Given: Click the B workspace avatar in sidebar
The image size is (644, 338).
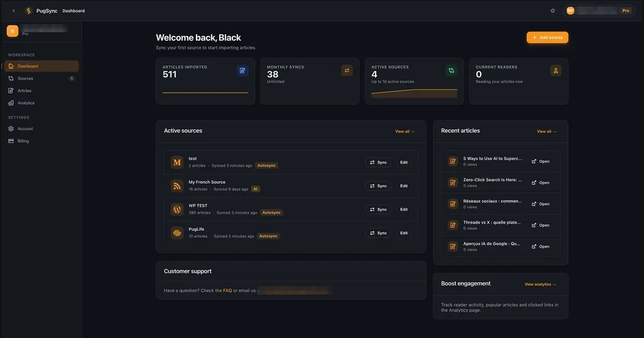Looking at the screenshot, I should (12, 31).
